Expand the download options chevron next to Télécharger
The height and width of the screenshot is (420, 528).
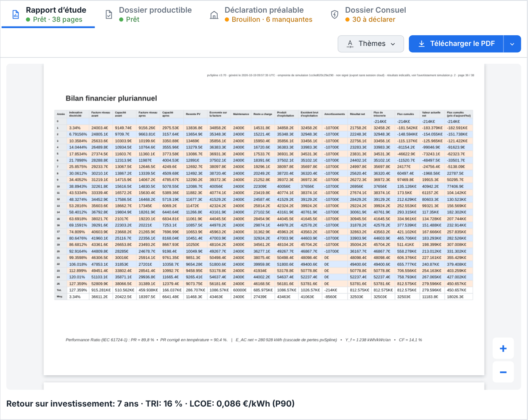[x=512, y=44]
